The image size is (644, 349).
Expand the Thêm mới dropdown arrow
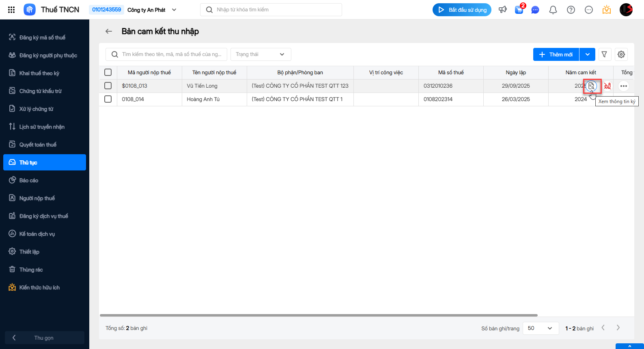(x=588, y=54)
